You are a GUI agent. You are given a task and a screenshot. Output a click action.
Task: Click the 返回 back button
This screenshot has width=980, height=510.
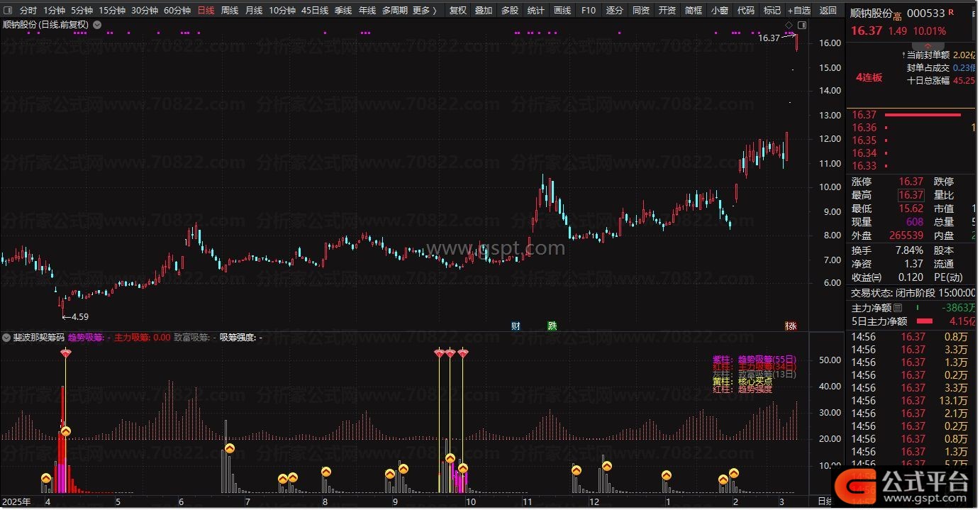click(x=828, y=11)
